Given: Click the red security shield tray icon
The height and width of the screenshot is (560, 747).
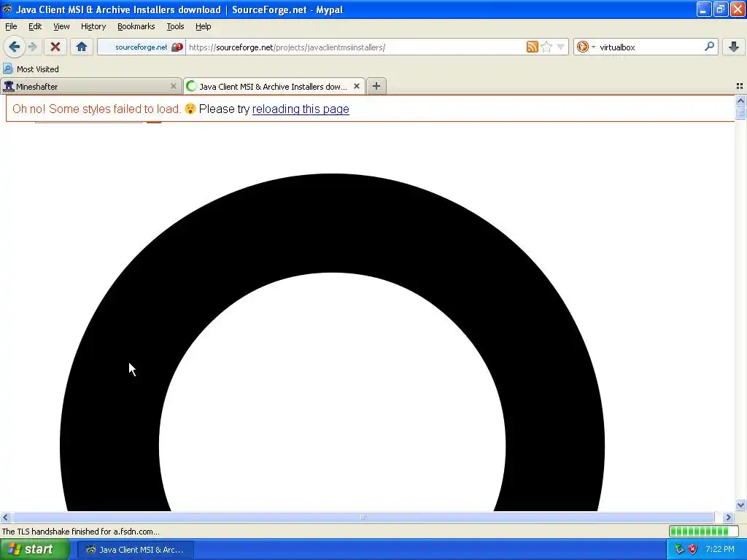Looking at the screenshot, I should click(693, 549).
